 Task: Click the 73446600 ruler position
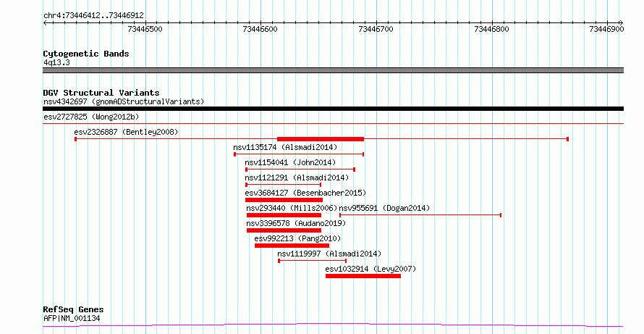(x=260, y=29)
